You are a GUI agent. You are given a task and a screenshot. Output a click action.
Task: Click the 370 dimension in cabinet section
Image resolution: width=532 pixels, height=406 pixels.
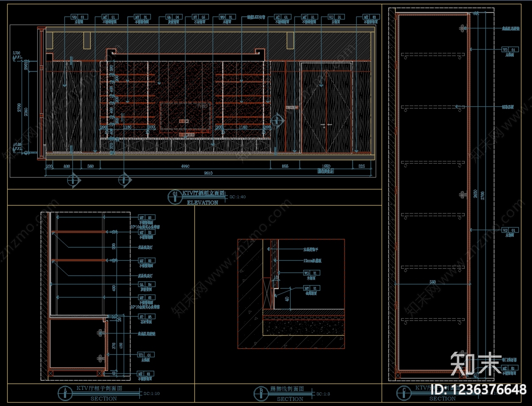pos(114,346)
